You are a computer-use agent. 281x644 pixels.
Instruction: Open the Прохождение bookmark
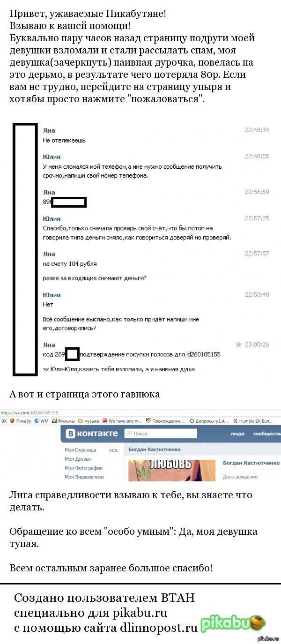(x=165, y=421)
